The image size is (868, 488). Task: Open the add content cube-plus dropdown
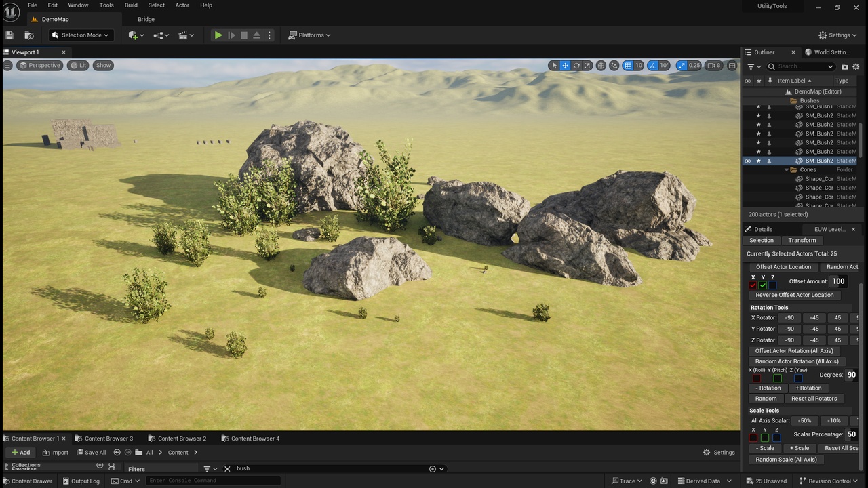136,35
